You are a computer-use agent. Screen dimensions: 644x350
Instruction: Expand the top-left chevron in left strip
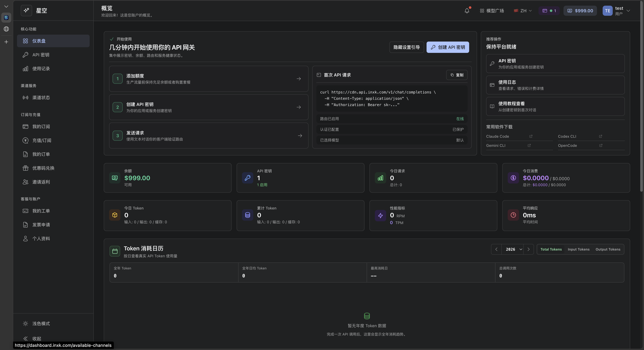point(6,6)
